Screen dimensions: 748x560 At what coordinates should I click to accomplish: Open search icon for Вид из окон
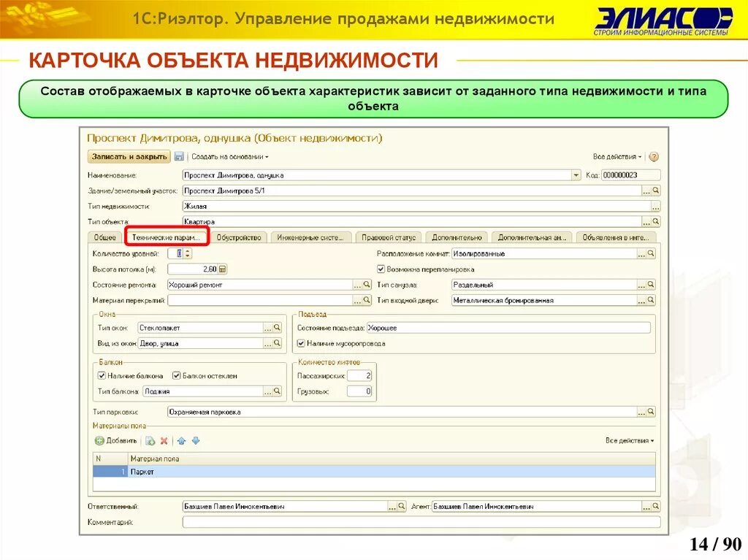coord(277,343)
